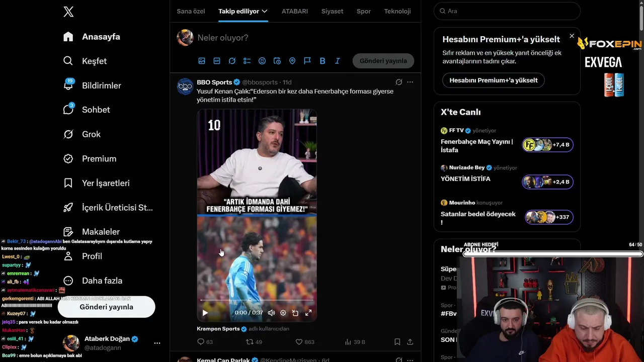Screen dimensions: 644x362
Task: Open BBO Sports profile name
Action: click(214, 82)
